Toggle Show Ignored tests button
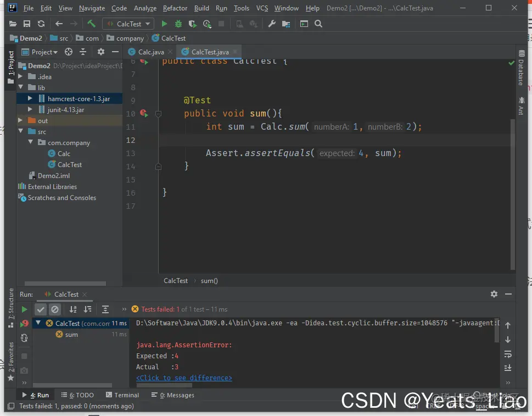The image size is (532, 416). point(55,309)
